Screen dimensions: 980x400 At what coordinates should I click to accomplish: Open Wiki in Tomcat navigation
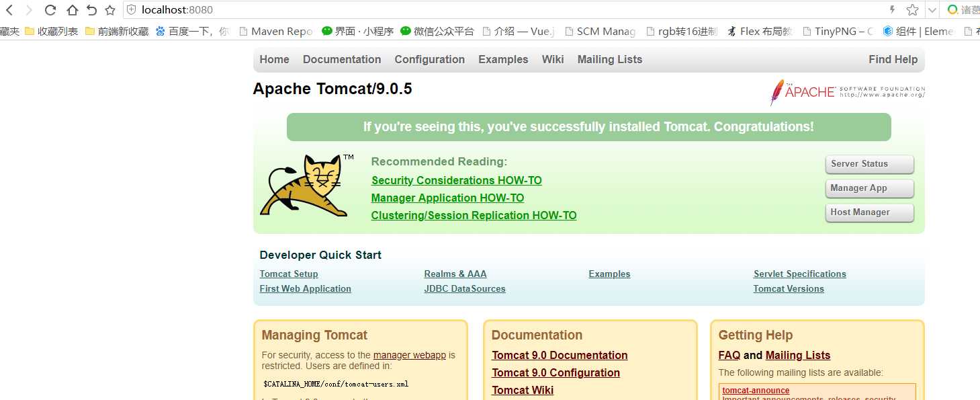click(x=553, y=59)
